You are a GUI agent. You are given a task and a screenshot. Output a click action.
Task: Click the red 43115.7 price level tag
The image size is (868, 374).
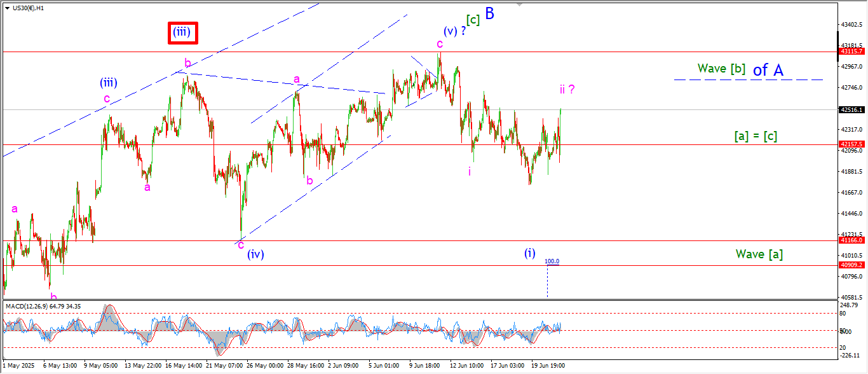pyautogui.click(x=851, y=52)
